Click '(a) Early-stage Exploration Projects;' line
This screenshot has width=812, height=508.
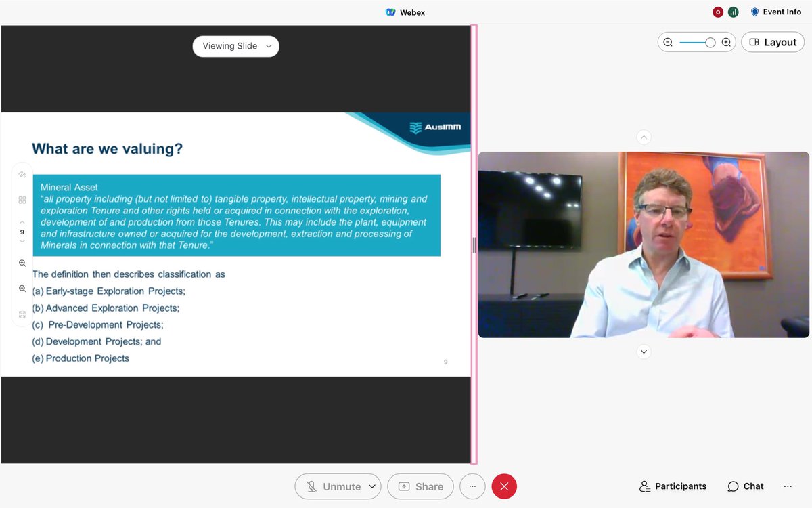(109, 291)
